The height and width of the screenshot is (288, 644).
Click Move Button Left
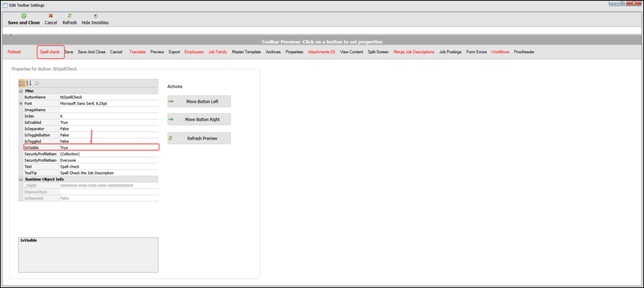[199, 102]
